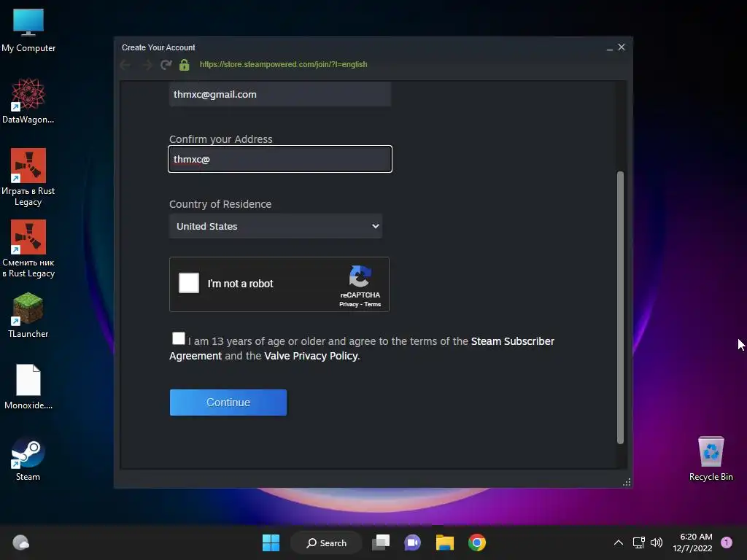
Task: Click the Continue button
Action: pyautogui.click(x=228, y=402)
